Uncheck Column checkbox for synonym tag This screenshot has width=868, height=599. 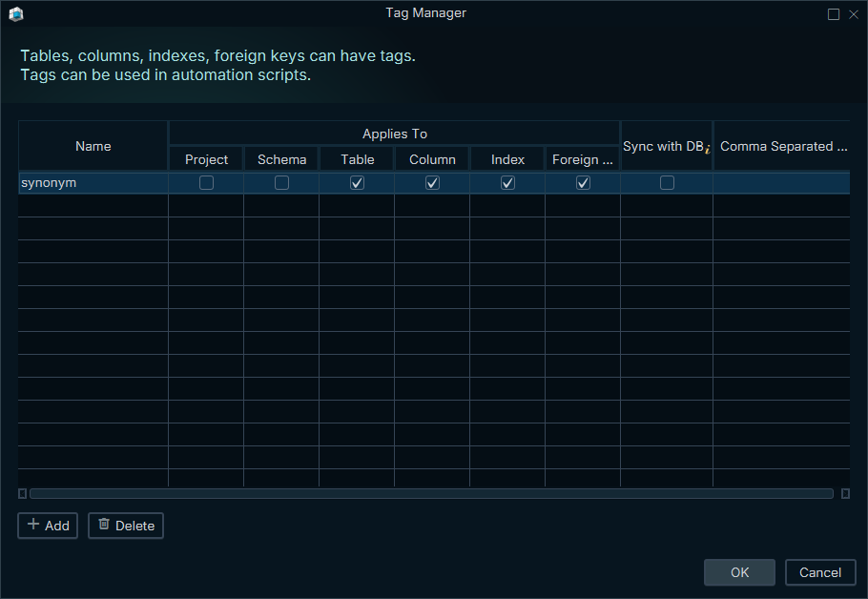(432, 183)
